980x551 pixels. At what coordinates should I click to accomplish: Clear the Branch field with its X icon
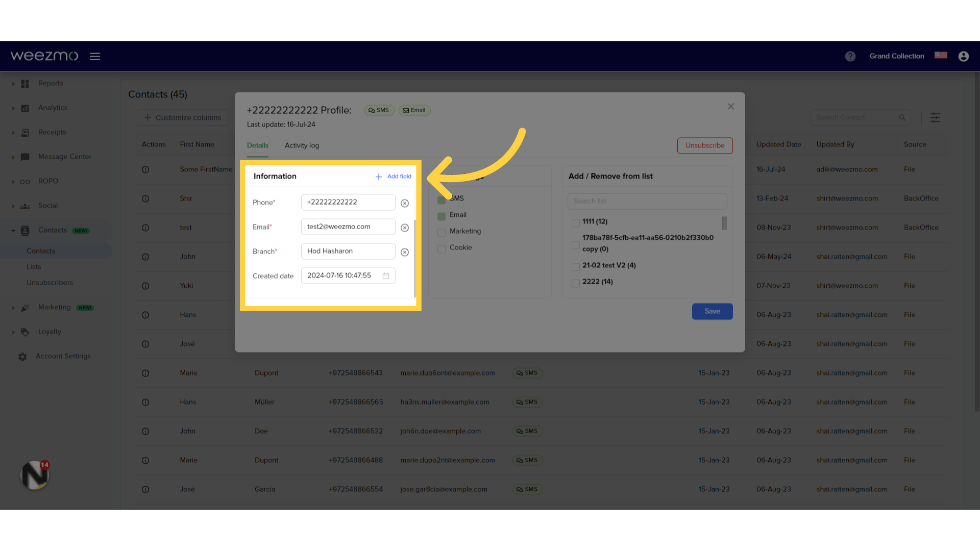pos(405,252)
